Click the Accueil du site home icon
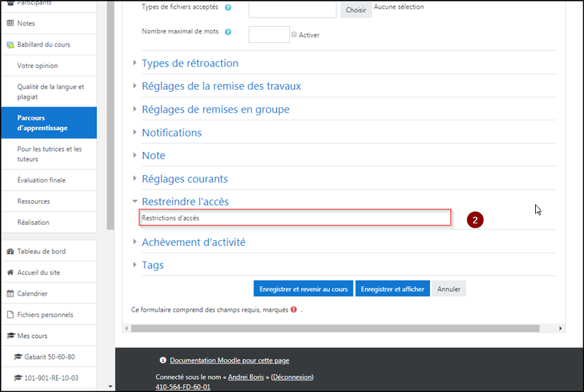The image size is (584, 392). pyautogui.click(x=10, y=272)
